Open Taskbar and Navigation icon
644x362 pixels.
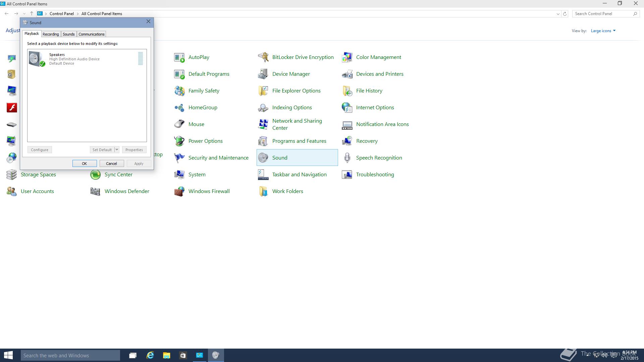263,175
